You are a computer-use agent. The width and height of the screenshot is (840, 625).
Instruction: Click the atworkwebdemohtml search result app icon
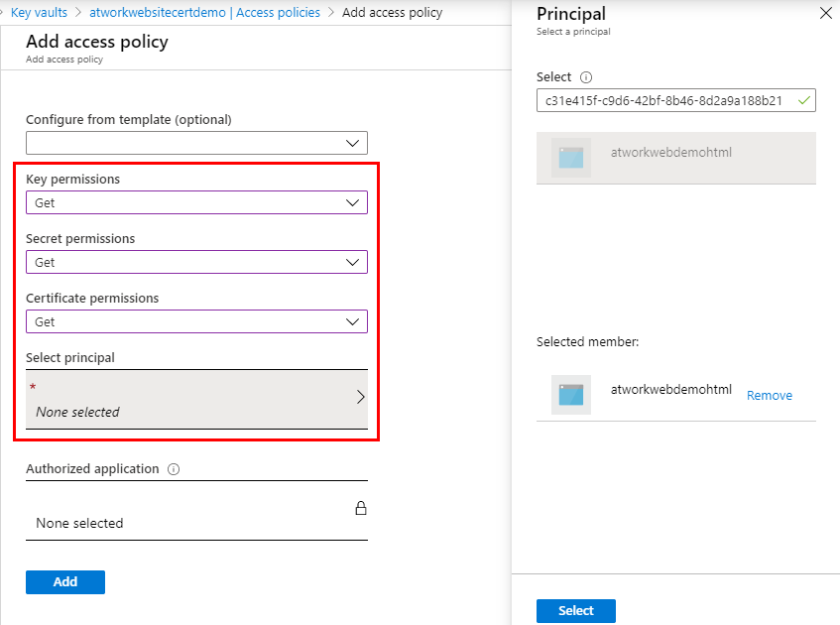pyautogui.click(x=571, y=158)
